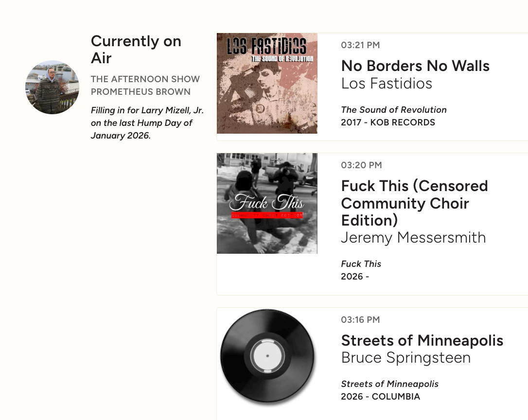This screenshot has height=420, width=528.
Task: Open Prometheus Brown host link
Action: pyautogui.click(x=141, y=92)
